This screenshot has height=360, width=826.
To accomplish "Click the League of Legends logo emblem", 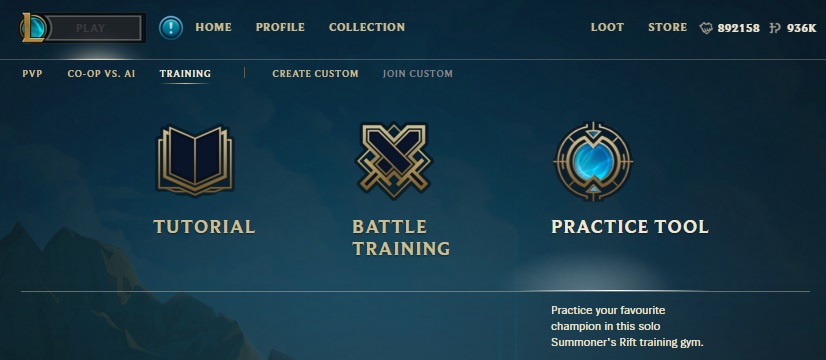I will [34, 27].
